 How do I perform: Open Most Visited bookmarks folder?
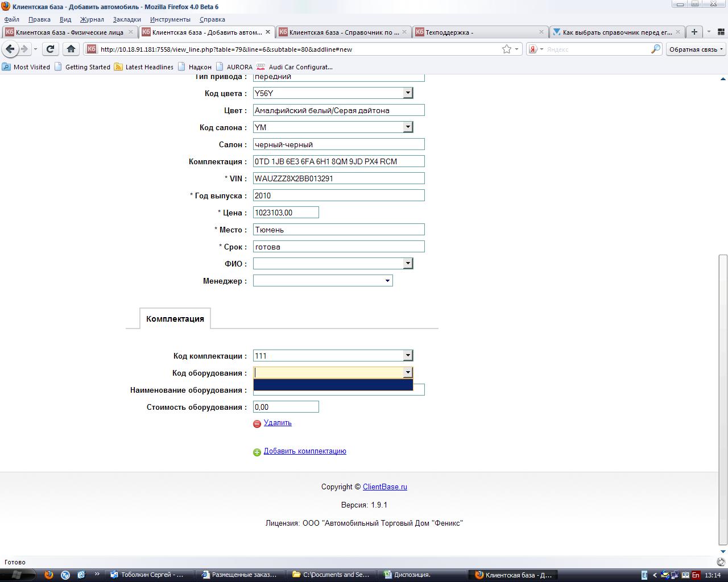[x=26, y=66]
